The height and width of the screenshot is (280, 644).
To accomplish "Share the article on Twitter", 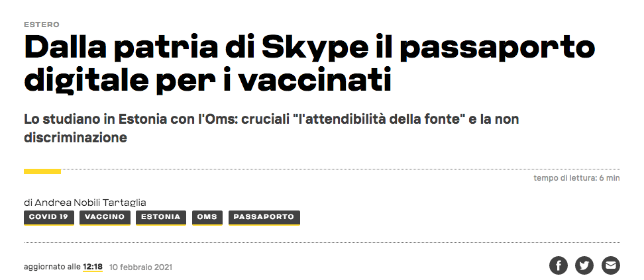I will [584, 266].
